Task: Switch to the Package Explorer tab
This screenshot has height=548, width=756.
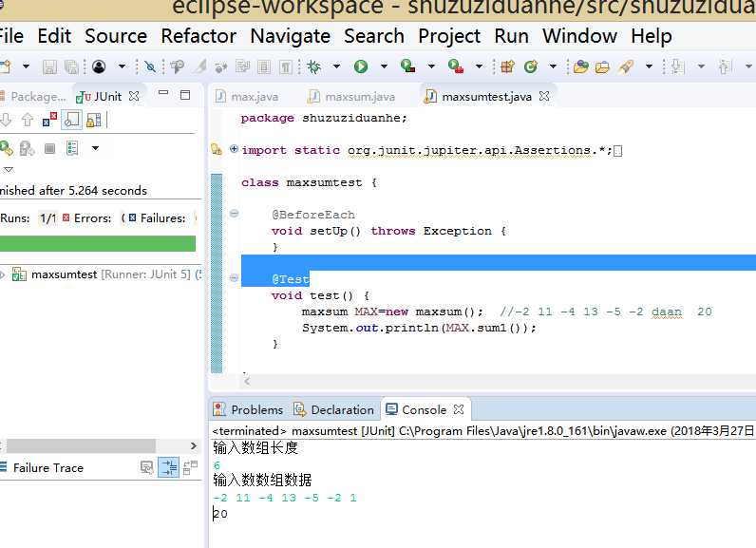Action: [x=33, y=96]
